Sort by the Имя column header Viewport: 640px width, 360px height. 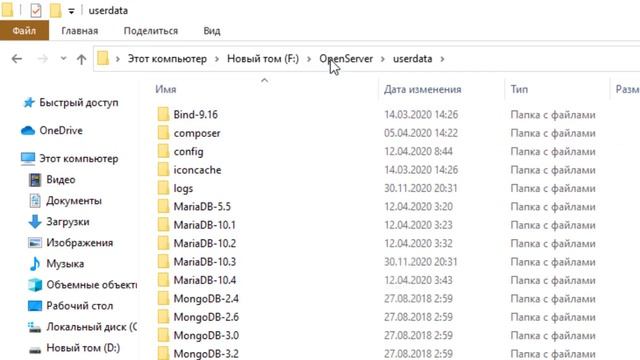[165, 89]
